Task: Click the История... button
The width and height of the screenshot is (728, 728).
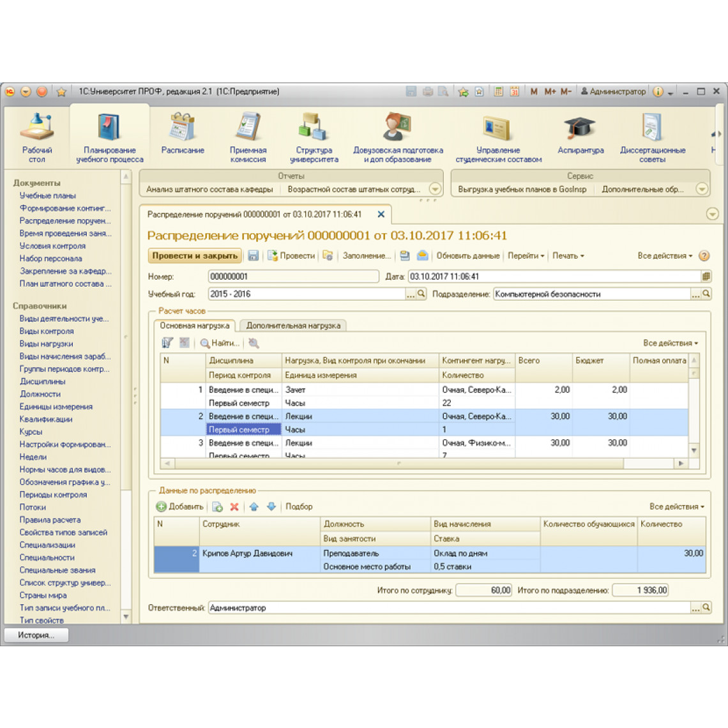Action: [x=36, y=635]
